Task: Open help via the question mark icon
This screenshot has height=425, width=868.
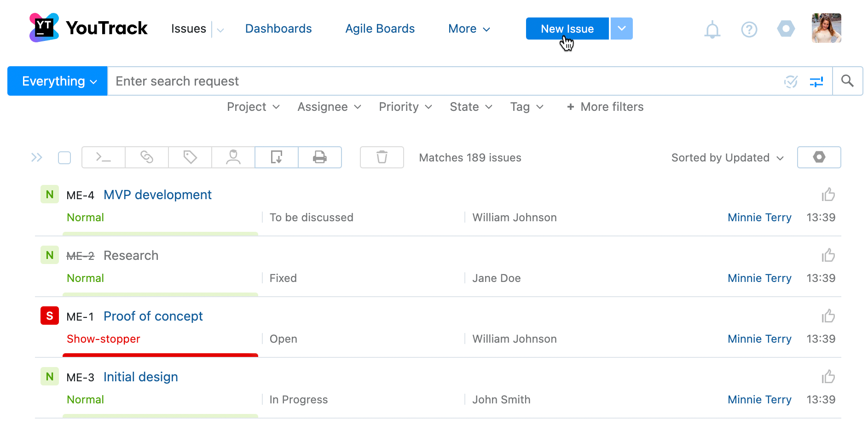Action: tap(749, 29)
